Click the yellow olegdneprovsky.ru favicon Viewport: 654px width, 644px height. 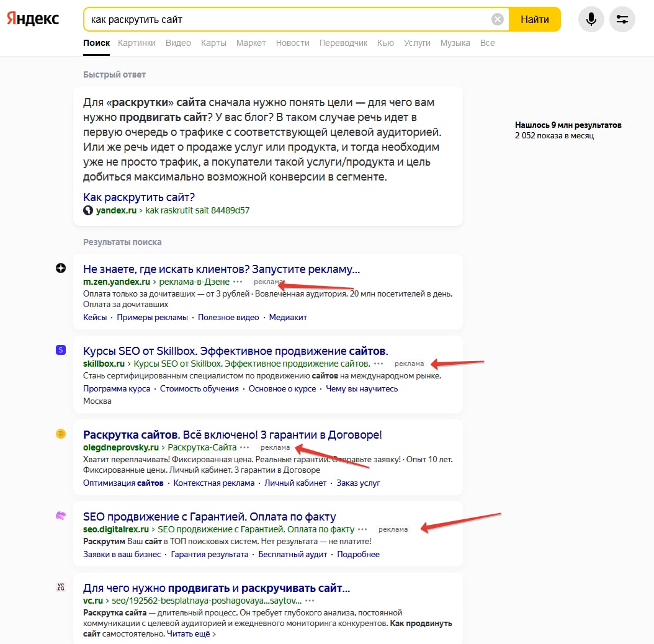(61, 434)
